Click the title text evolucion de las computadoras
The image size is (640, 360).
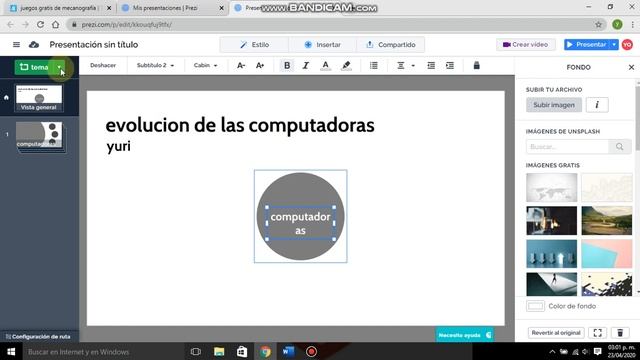(240, 125)
